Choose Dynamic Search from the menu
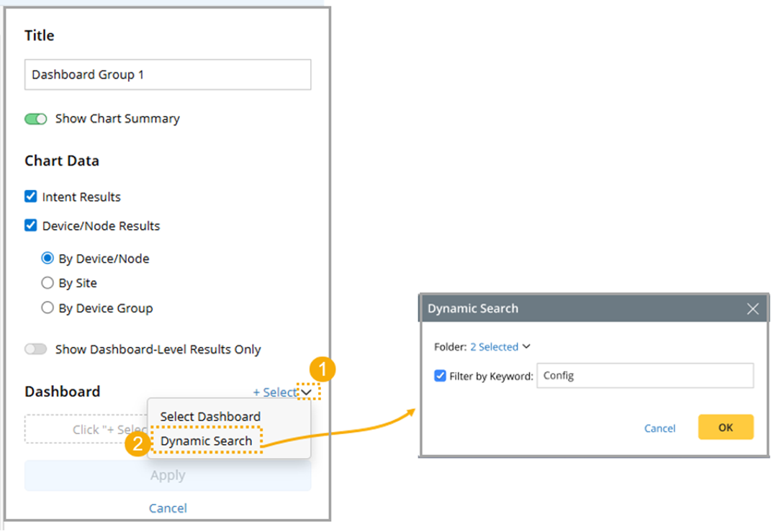Screen dimensions: 771x532 pyautogui.click(x=207, y=441)
